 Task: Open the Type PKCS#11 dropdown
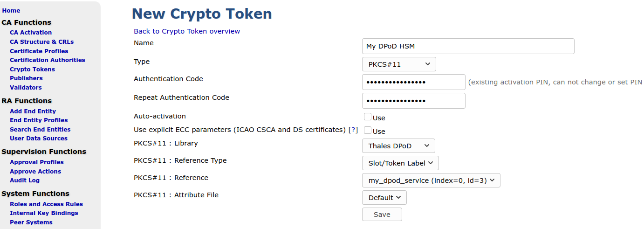point(399,64)
